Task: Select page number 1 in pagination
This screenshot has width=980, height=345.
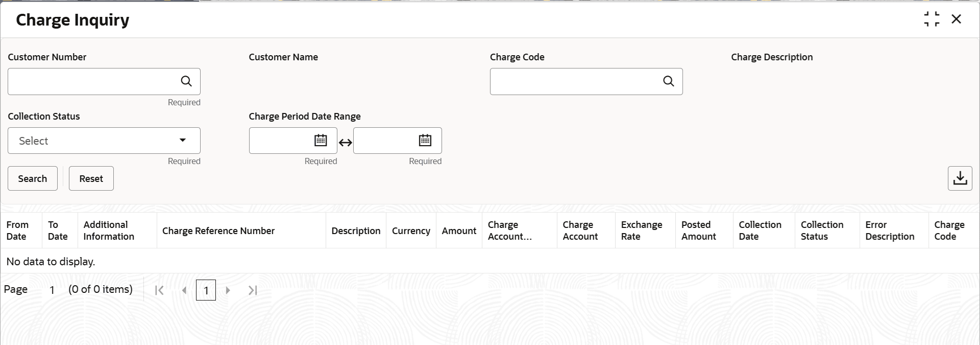Action: click(206, 290)
